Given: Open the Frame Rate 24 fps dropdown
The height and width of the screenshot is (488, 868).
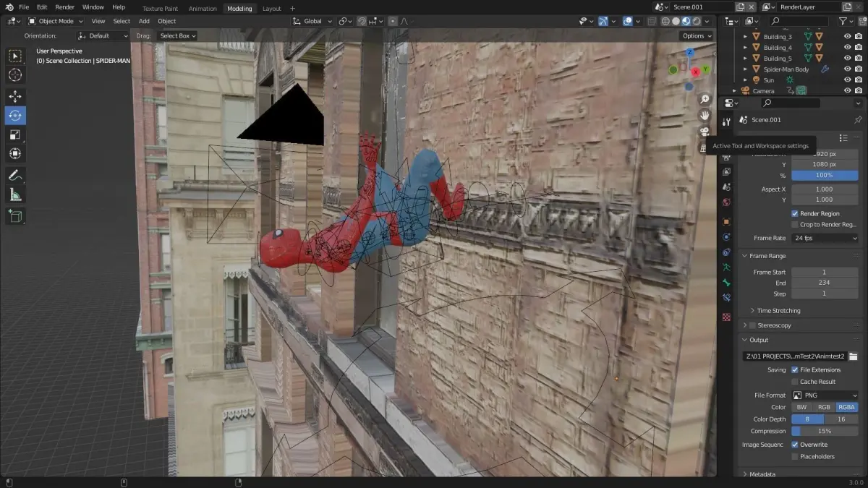Looking at the screenshot, I should 825,238.
